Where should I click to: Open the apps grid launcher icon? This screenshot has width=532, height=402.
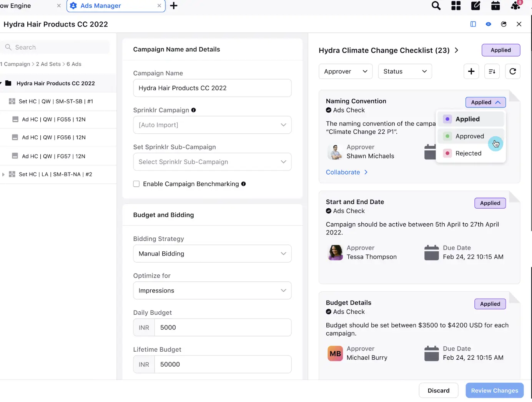tap(456, 6)
